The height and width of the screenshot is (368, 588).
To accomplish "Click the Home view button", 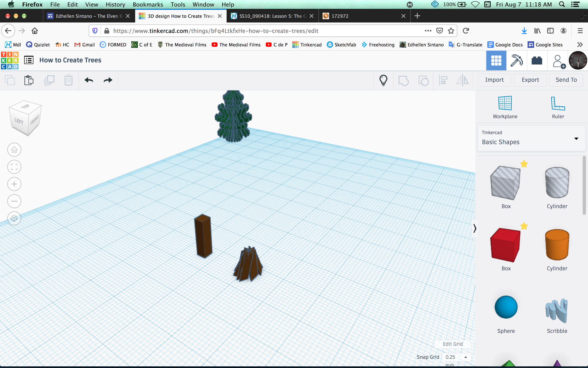I will point(14,150).
